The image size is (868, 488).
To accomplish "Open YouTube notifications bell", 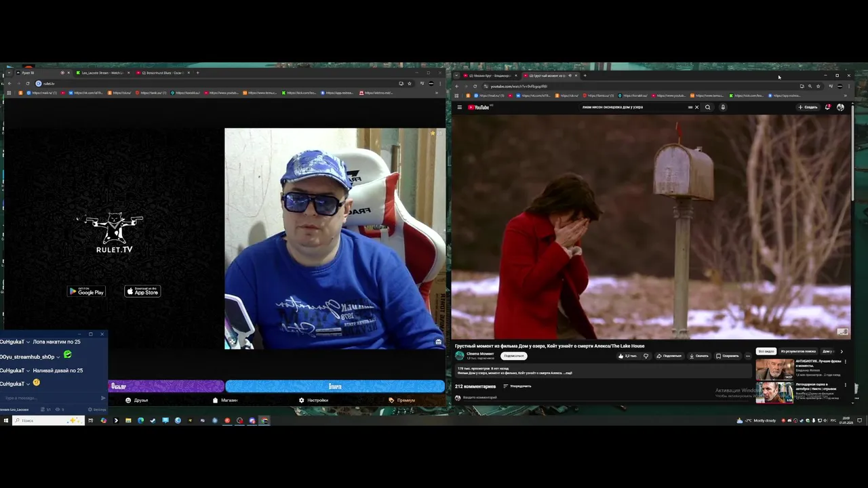I will (x=828, y=107).
